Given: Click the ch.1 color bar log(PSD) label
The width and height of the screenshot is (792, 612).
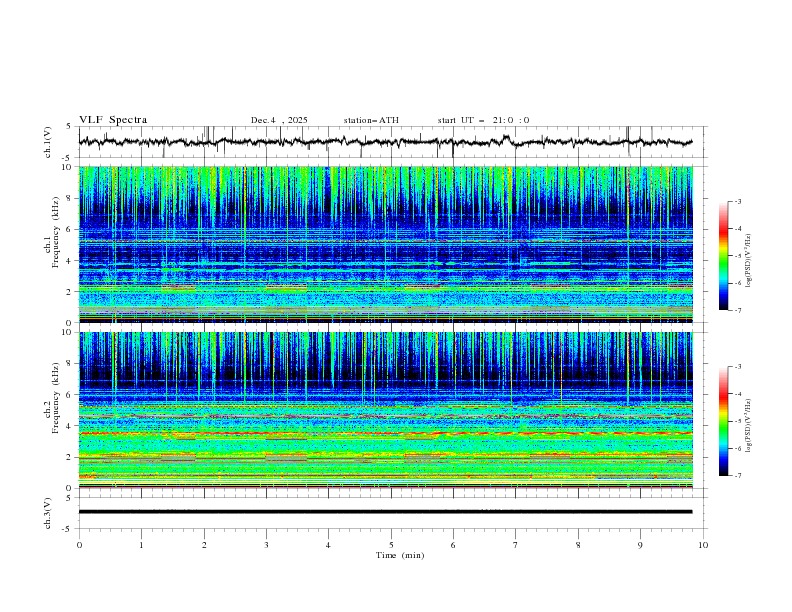Looking at the screenshot, I should click(x=748, y=261).
